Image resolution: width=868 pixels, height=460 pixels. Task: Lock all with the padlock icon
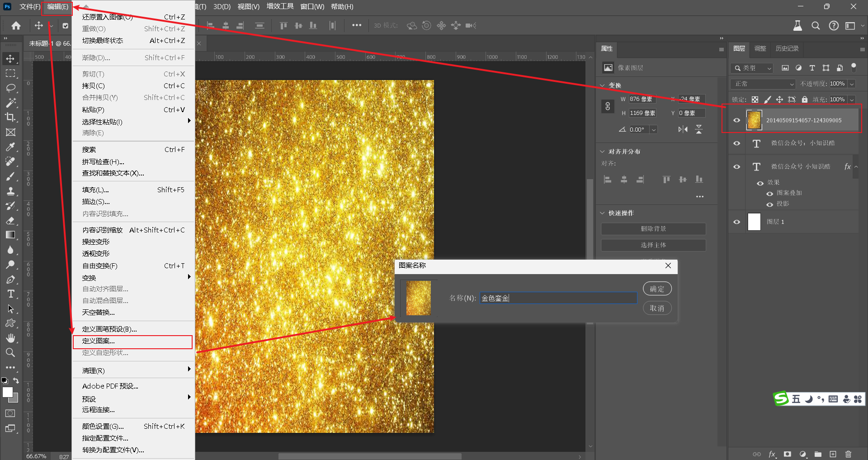coord(804,100)
